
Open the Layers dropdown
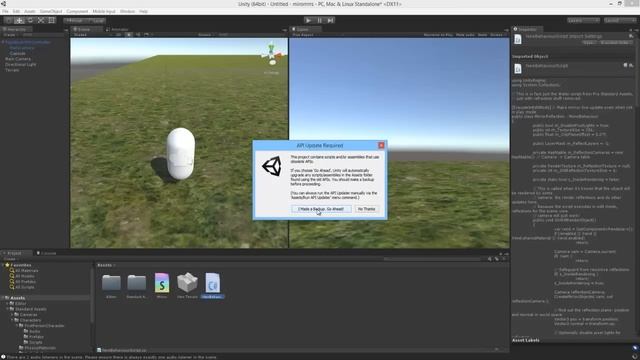tap(583, 20)
